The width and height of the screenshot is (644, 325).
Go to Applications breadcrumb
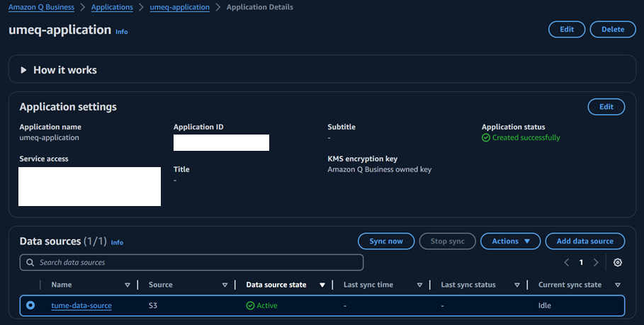[112, 7]
